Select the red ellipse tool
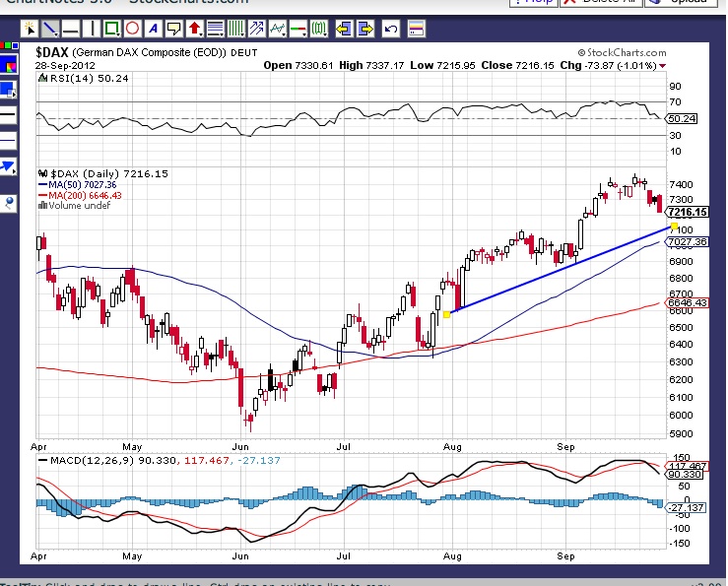This screenshot has height=586, width=728. (132, 29)
